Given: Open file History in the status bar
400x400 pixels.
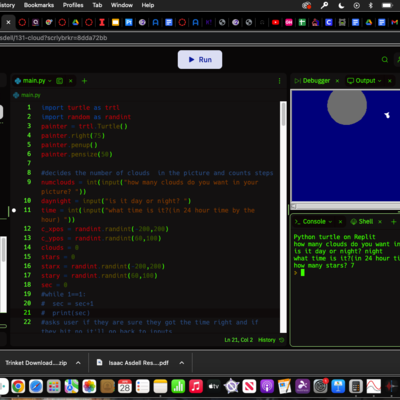Looking at the screenshot, I should [x=267, y=340].
